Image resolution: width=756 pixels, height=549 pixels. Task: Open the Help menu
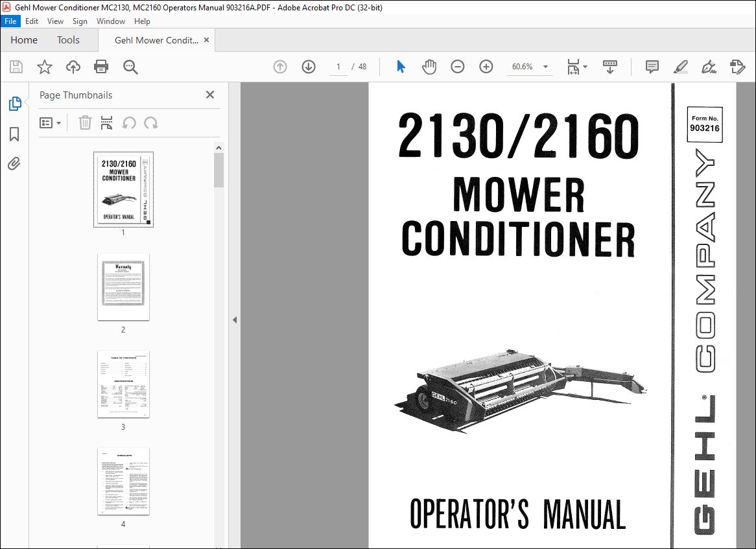(x=142, y=21)
